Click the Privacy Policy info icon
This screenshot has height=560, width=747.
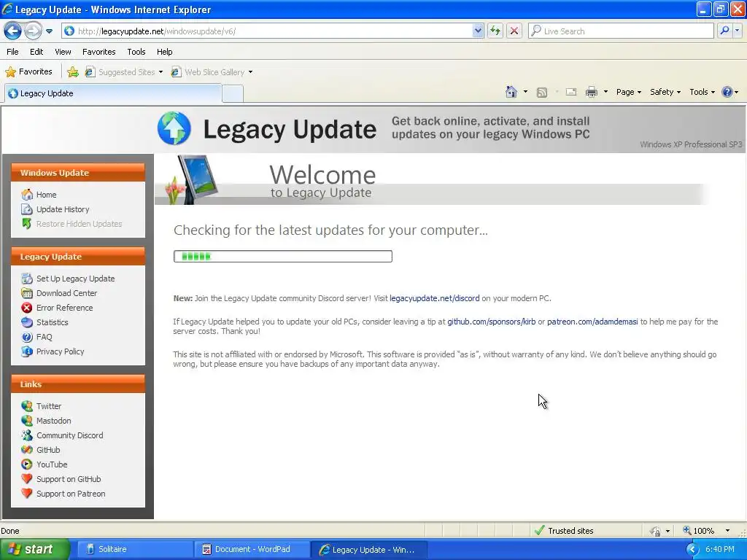coord(27,351)
